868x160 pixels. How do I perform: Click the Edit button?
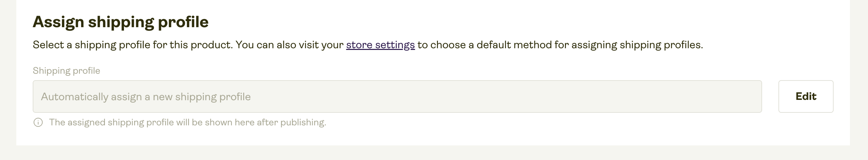[806, 96]
